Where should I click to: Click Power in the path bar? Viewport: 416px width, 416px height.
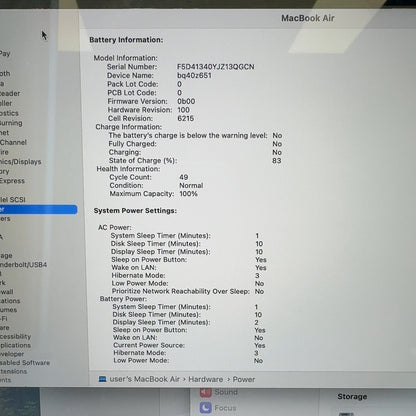pos(244,379)
